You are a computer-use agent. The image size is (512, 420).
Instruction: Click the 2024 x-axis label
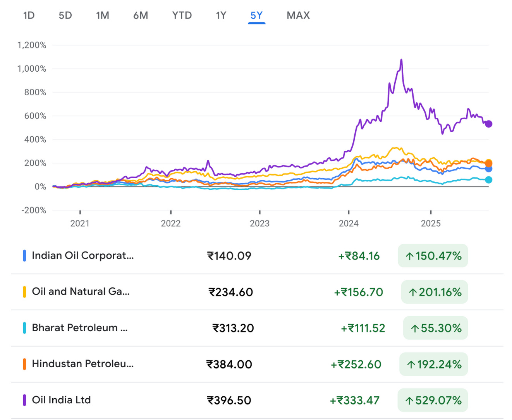tap(349, 224)
